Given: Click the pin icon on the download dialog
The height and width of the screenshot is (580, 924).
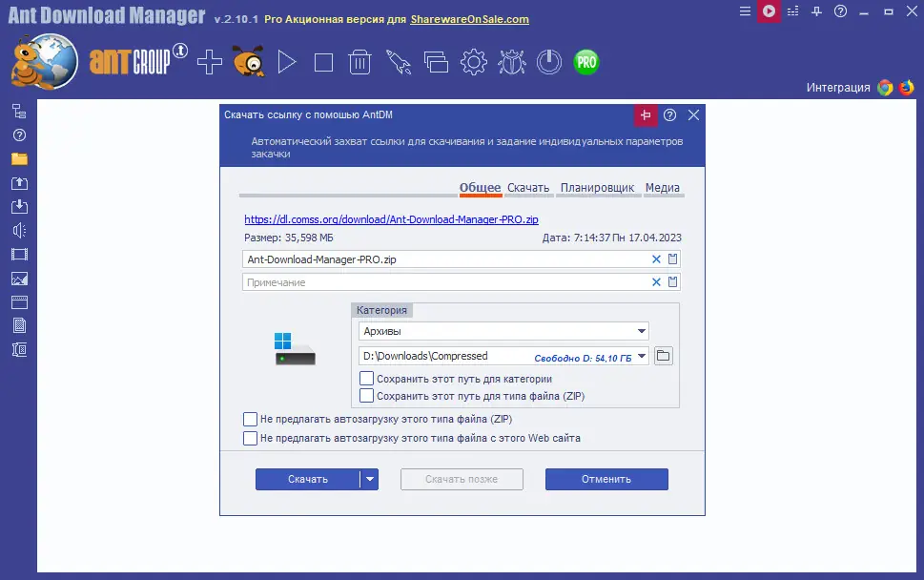Looking at the screenshot, I should click(645, 114).
